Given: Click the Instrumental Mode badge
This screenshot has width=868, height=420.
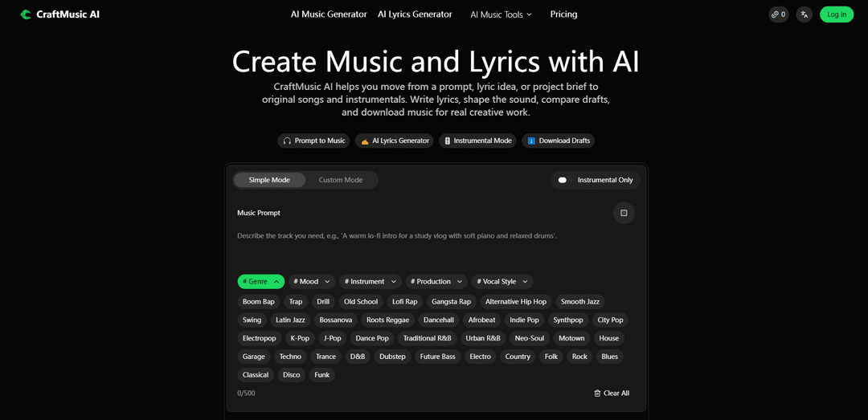Looking at the screenshot, I should pos(477,141).
